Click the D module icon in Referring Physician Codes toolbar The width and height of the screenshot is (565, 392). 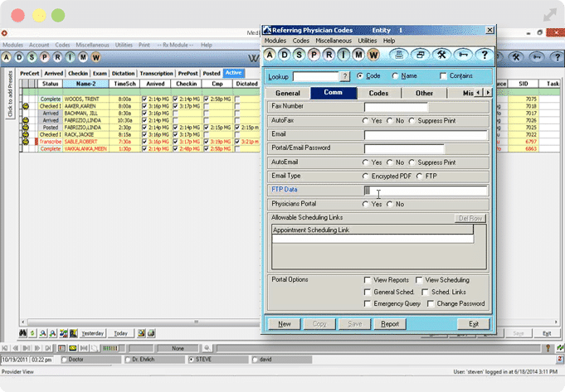pos(285,55)
